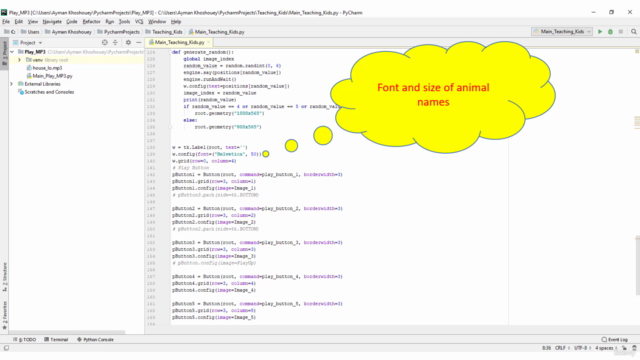The height and width of the screenshot is (360, 640).
Task: Change 4 spaces indent setting
Action: [x=604, y=348]
